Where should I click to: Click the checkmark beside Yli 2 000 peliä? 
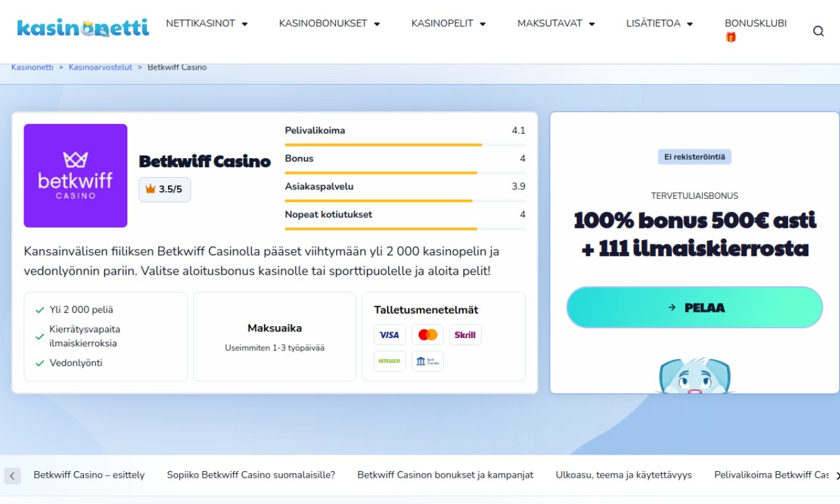tap(39, 310)
